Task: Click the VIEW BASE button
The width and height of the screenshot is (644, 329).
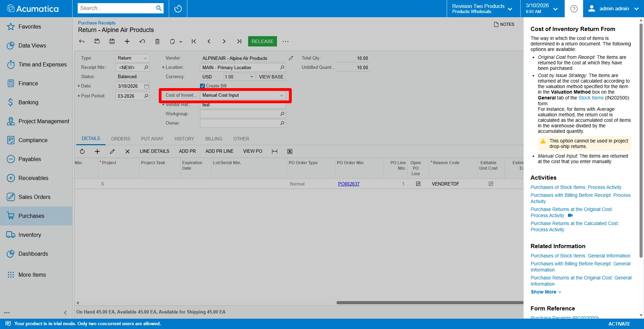Action: coord(271,77)
